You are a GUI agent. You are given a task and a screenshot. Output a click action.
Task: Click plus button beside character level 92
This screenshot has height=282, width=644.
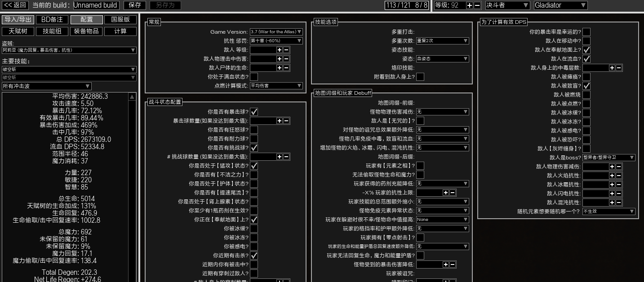pyautogui.click(x=470, y=5)
